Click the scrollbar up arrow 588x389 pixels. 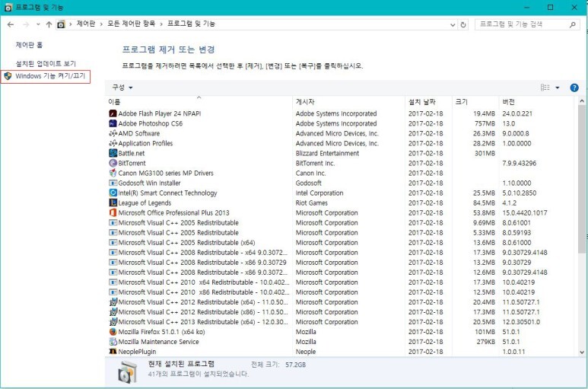[x=582, y=101]
